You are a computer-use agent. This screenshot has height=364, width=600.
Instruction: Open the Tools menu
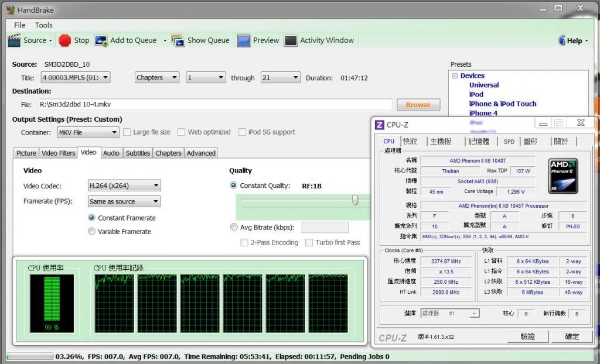[x=43, y=25]
